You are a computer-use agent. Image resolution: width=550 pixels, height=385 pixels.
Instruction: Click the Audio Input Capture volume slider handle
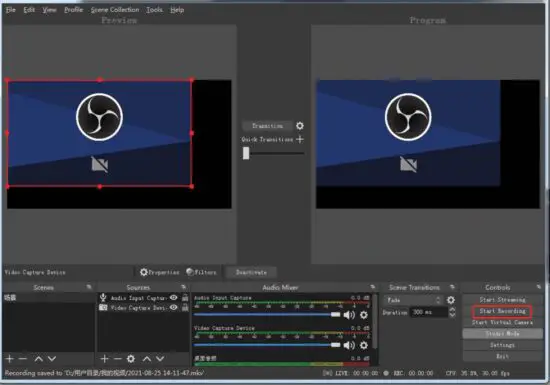[x=335, y=315]
